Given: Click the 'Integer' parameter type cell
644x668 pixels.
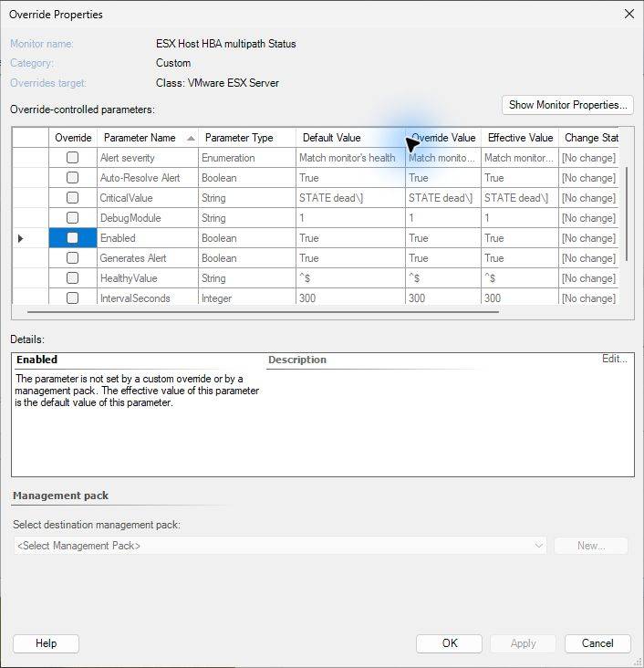Looking at the screenshot, I should (247, 297).
